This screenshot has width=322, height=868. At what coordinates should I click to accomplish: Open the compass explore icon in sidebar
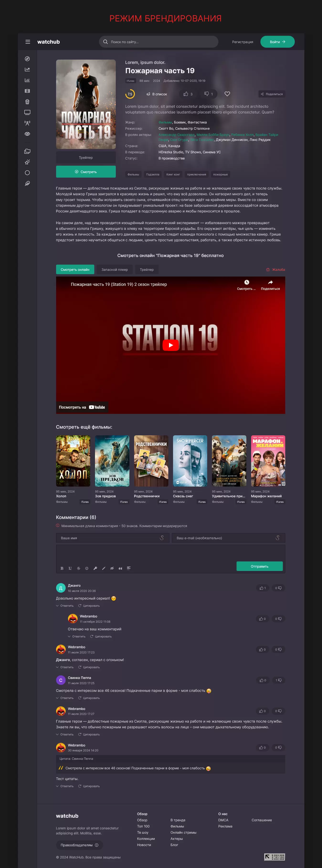pos(27,59)
